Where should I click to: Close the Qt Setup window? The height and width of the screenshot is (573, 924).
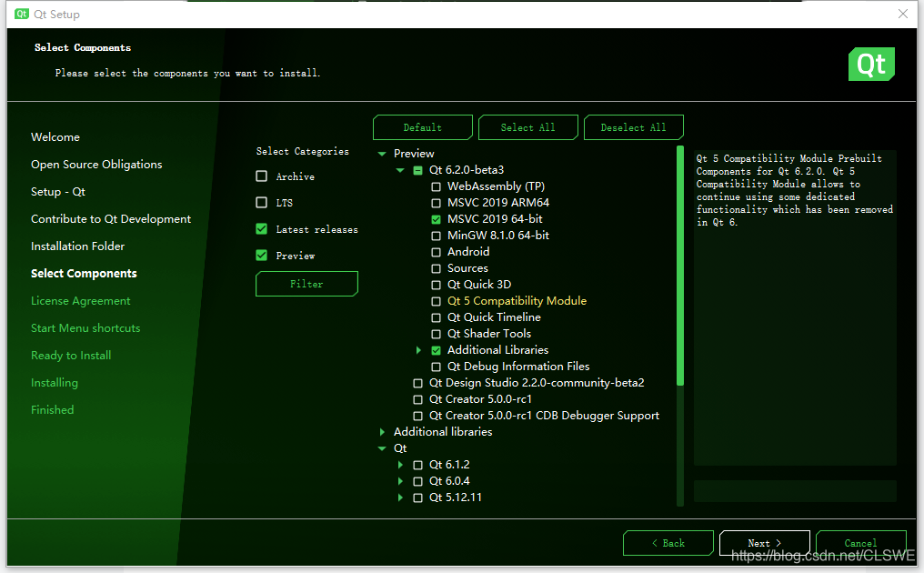pos(903,14)
